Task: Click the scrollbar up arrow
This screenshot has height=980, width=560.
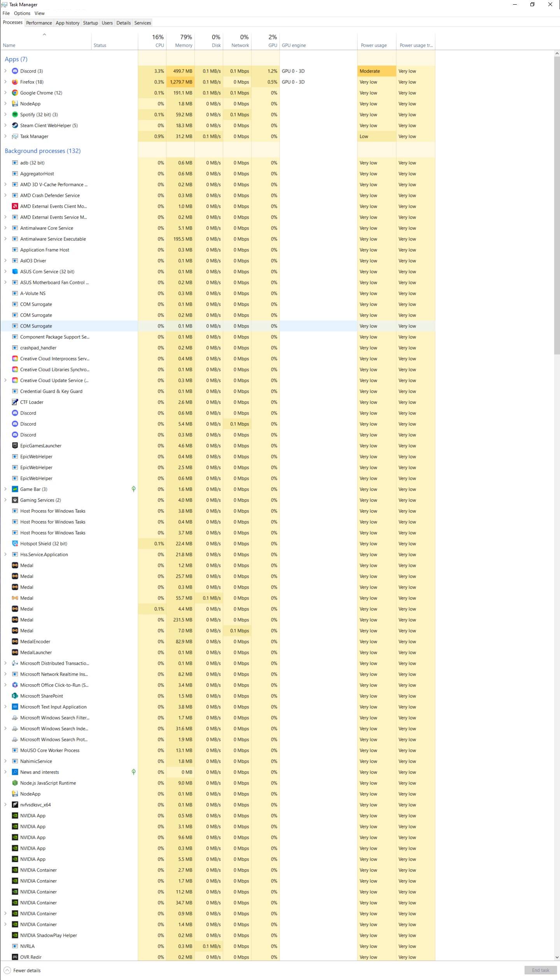Action: pyautogui.click(x=557, y=53)
